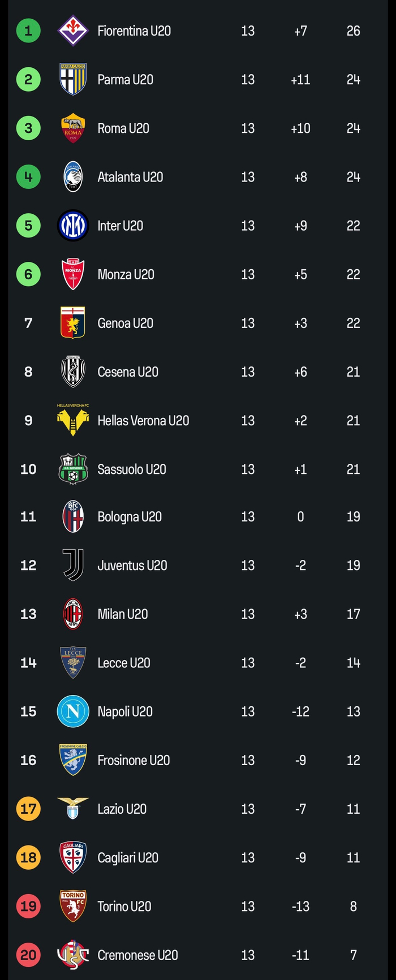Tap the Hellas Verona U20 yellow logo

(x=73, y=421)
